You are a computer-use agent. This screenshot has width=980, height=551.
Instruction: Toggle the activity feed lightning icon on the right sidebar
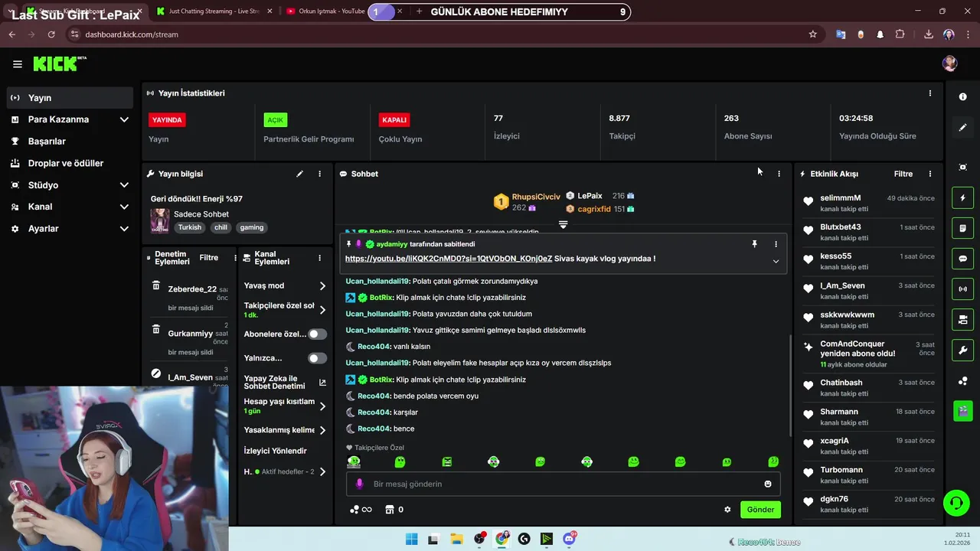[x=962, y=198]
